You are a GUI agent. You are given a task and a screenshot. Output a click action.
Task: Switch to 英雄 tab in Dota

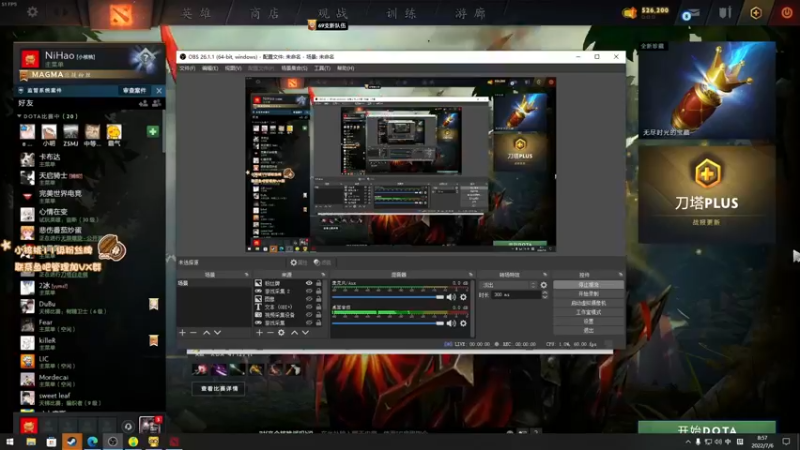196,13
